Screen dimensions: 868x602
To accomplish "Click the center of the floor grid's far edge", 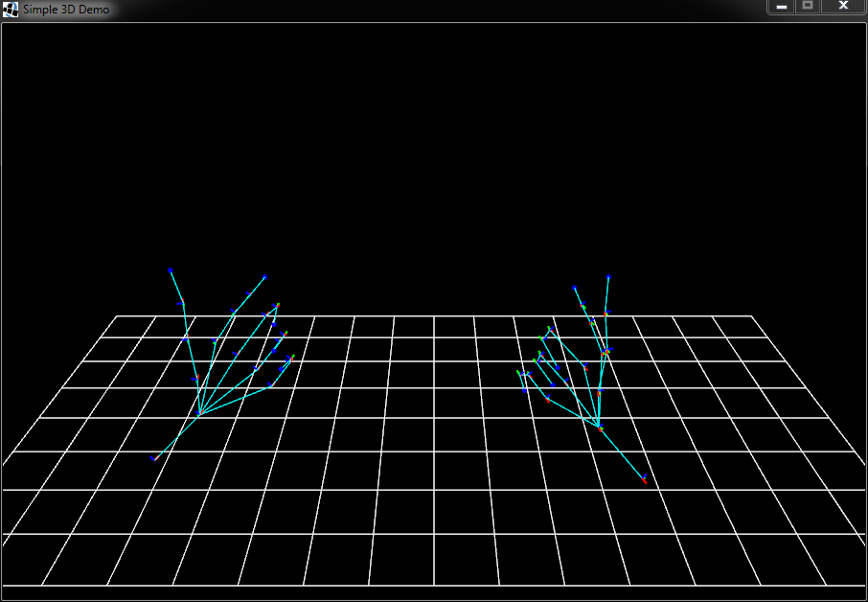I will click(434, 316).
